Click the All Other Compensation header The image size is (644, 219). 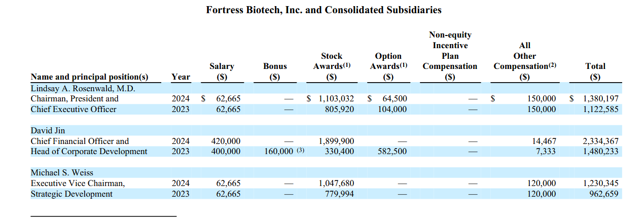coord(525,61)
